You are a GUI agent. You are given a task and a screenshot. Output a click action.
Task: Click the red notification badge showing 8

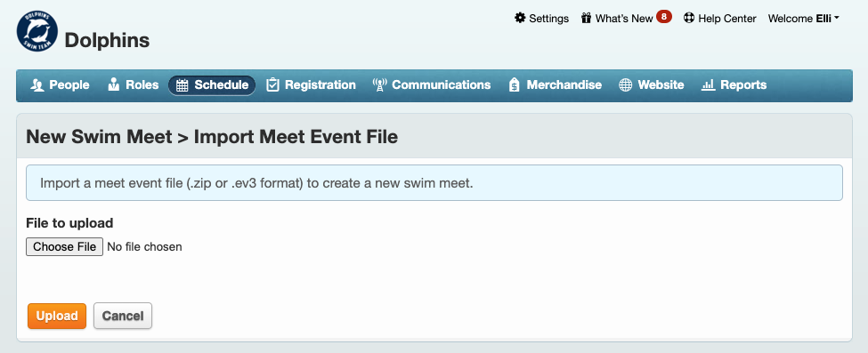coord(664,17)
